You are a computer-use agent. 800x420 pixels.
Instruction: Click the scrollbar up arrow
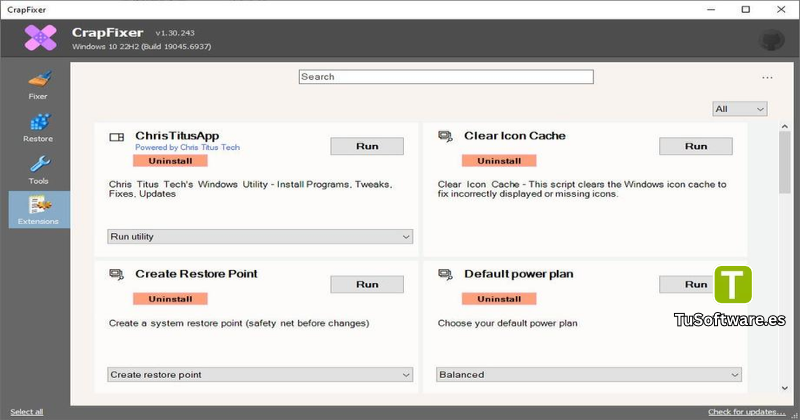tap(784, 126)
